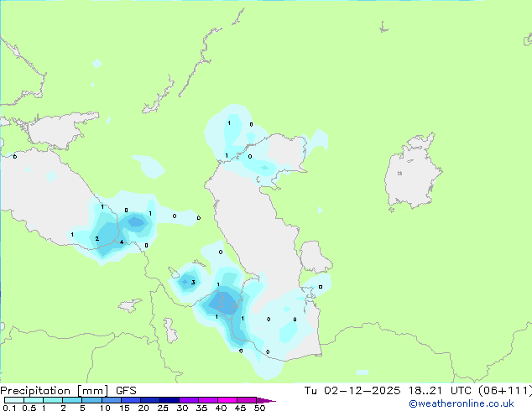This screenshot has height=411, width=532.
Task: Click the '0.1' legend label
Action: [9, 408]
